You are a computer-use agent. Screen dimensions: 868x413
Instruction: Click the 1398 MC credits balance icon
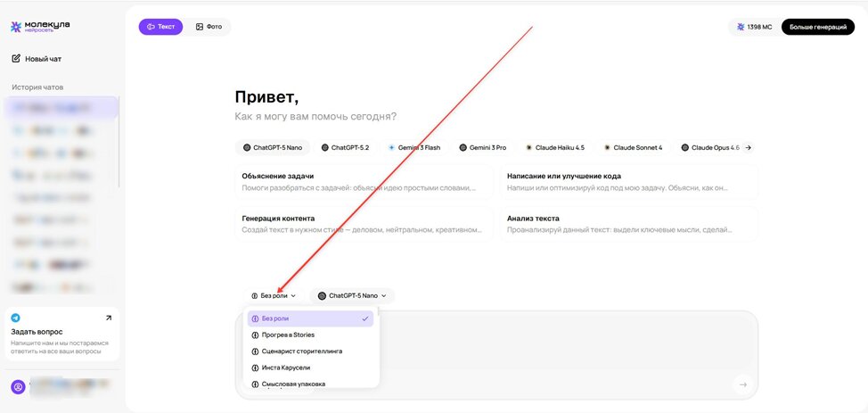coord(740,27)
